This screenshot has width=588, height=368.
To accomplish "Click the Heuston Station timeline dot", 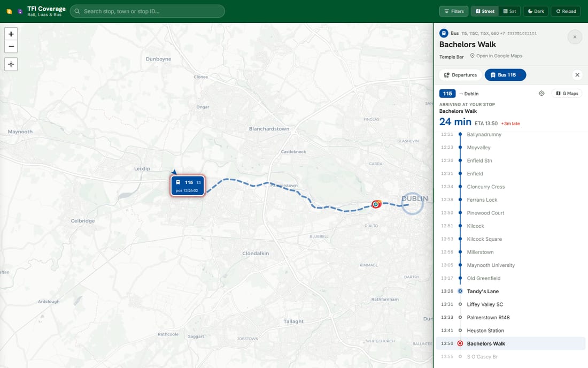I will [x=460, y=331].
